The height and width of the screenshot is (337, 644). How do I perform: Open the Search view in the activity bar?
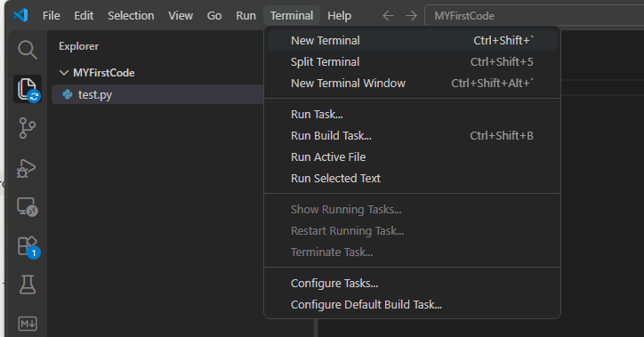click(x=28, y=50)
